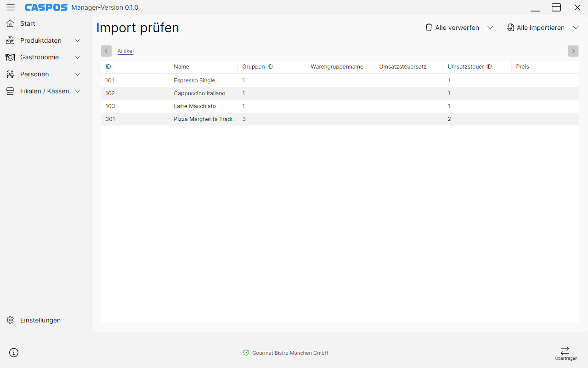Click the Umsatzsteuer-ID column header
Image resolution: width=588 pixels, height=368 pixels.
pyautogui.click(x=477, y=67)
